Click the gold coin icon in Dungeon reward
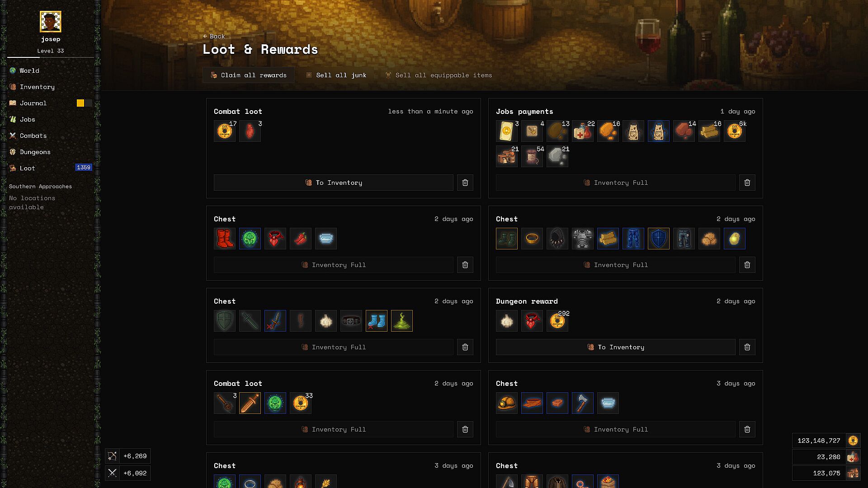Viewport: 868px width, 488px height. tap(557, 321)
